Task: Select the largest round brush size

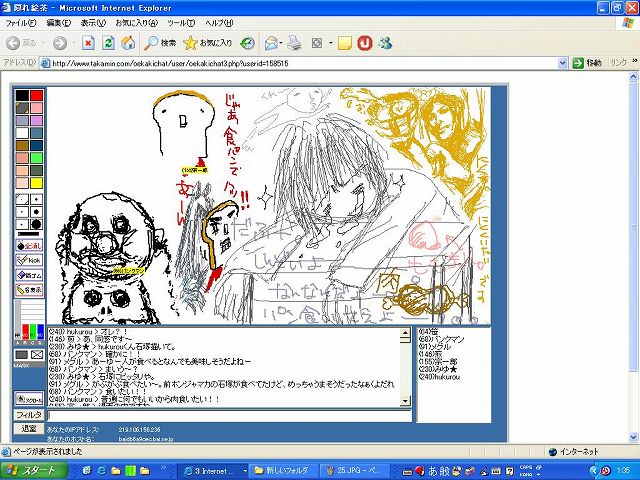Action: click(36, 224)
